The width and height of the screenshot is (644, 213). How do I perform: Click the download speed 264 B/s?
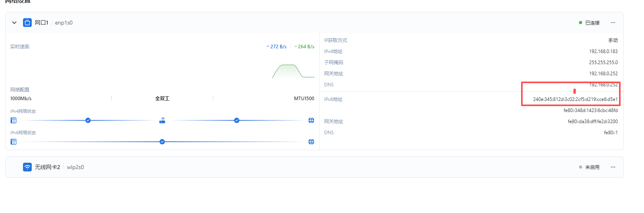point(304,47)
